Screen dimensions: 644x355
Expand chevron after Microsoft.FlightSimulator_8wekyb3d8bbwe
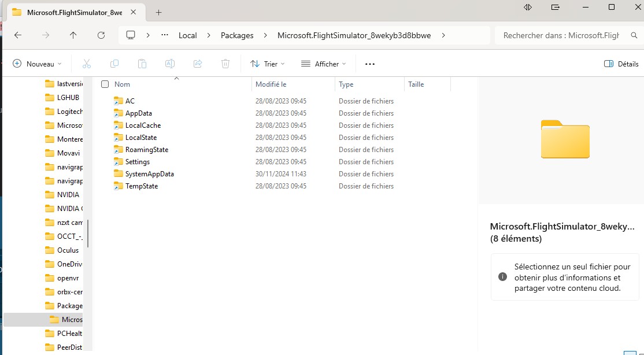click(x=443, y=35)
